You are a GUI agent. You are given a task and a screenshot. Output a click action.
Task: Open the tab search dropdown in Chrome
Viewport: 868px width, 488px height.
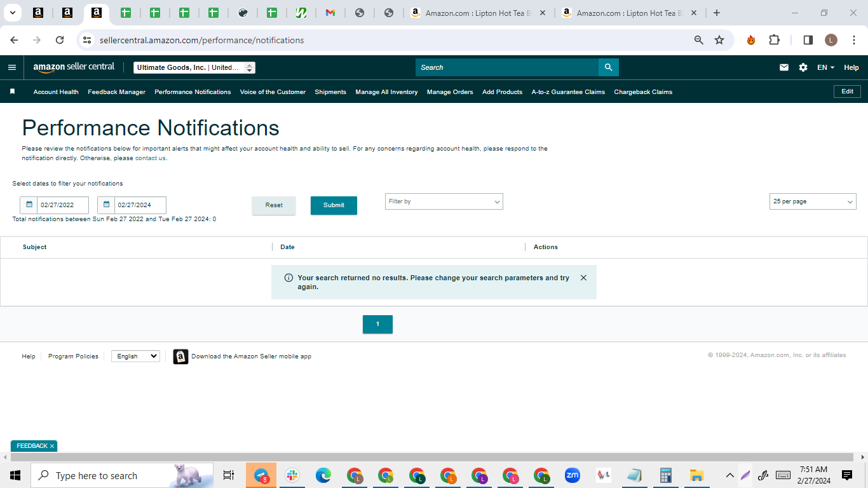(12, 13)
